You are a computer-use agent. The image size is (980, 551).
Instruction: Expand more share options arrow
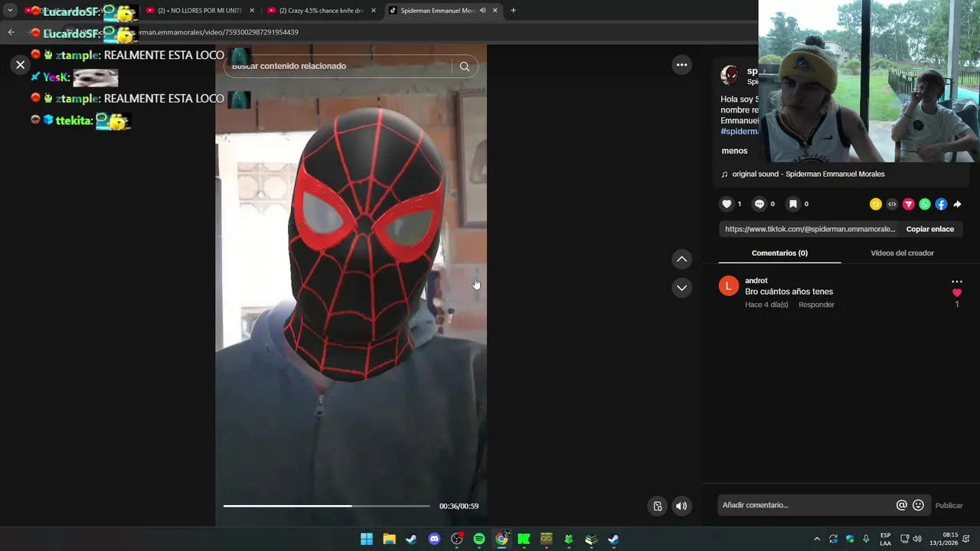tap(957, 204)
